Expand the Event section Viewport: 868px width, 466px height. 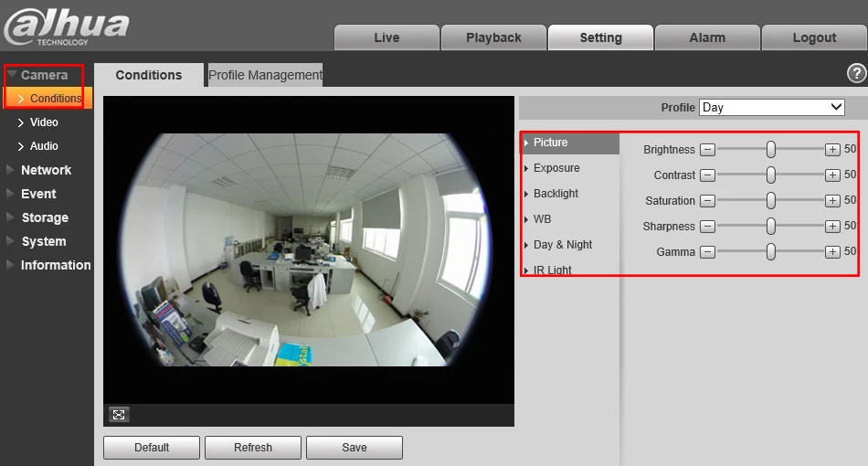point(38,194)
